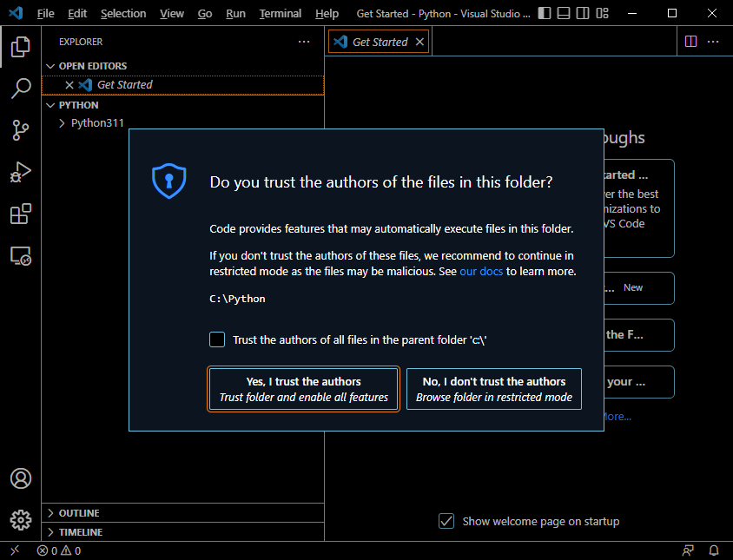Close the Get Started tab
This screenshot has width=733, height=560.
pos(419,42)
